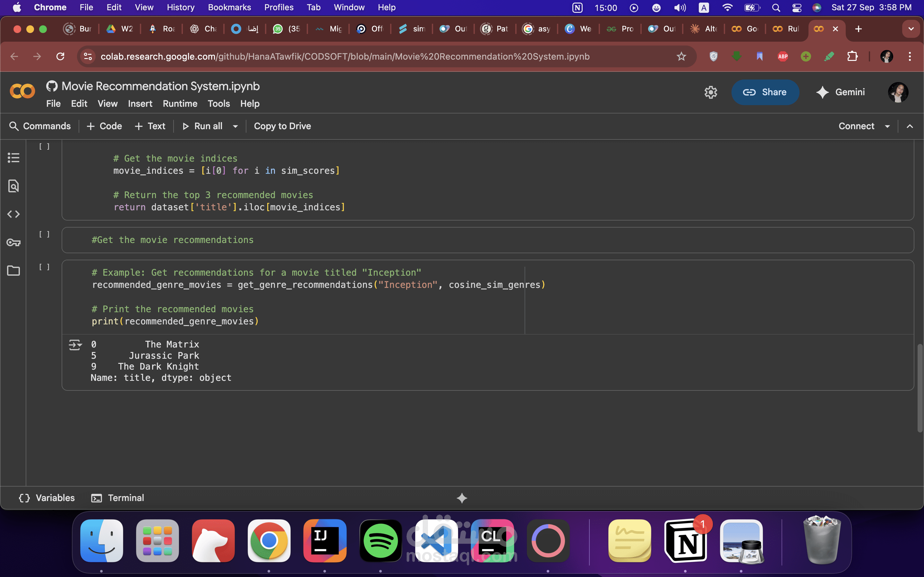The height and width of the screenshot is (577, 924).
Task: Open the Terminal tab at bottom
Action: tap(118, 498)
